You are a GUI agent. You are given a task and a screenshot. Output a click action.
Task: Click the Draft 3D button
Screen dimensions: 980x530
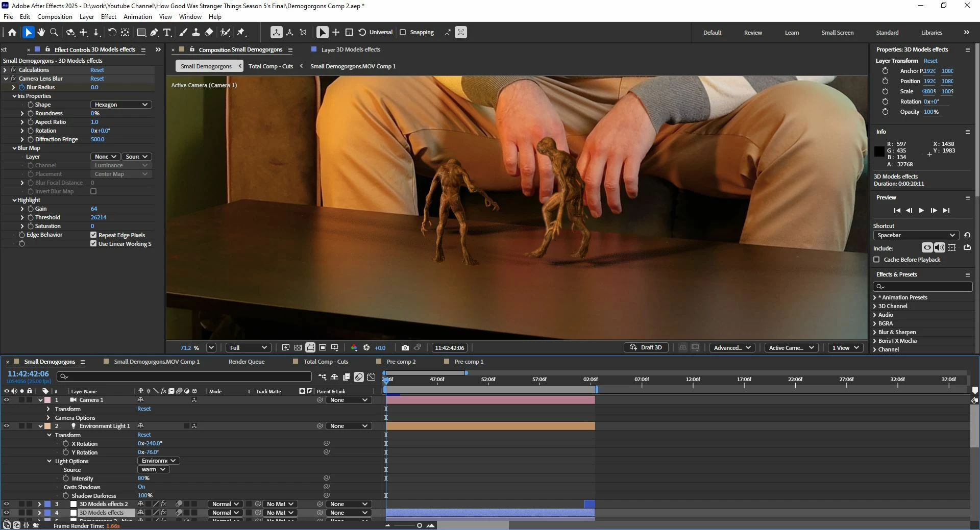coord(646,348)
